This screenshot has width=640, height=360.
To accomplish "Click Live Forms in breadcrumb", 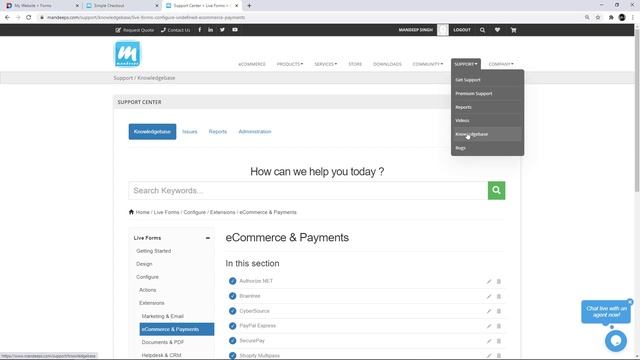I will [x=166, y=212].
